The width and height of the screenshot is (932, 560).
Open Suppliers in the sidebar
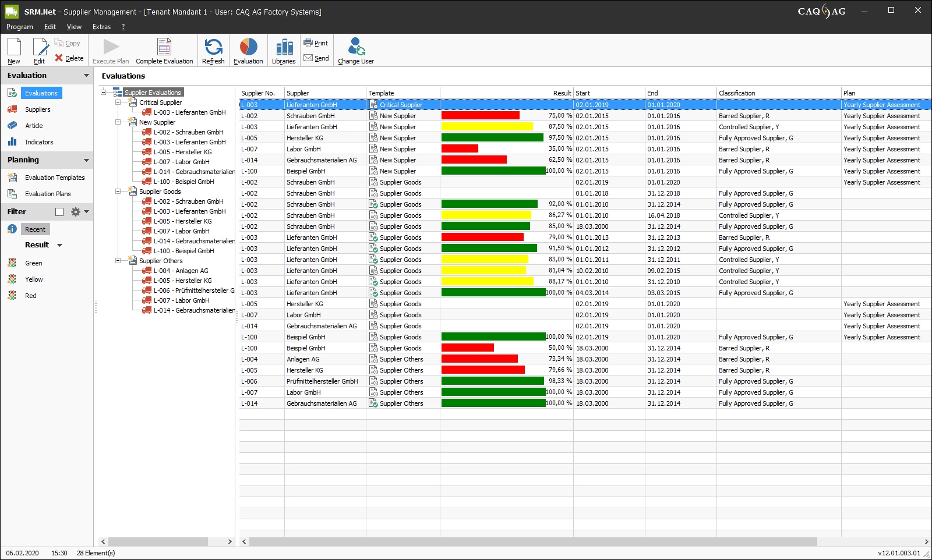[x=37, y=109]
